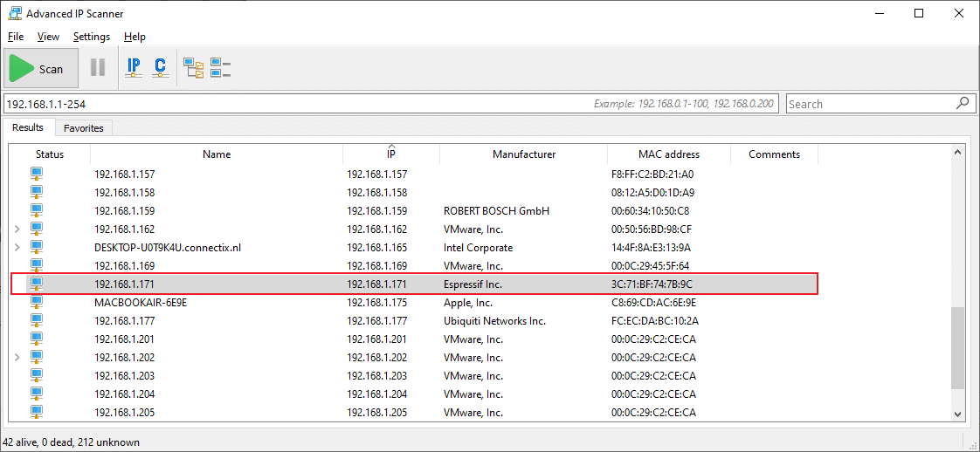Click MAC address 08:12:A5:D0:1D:A9

652,193
